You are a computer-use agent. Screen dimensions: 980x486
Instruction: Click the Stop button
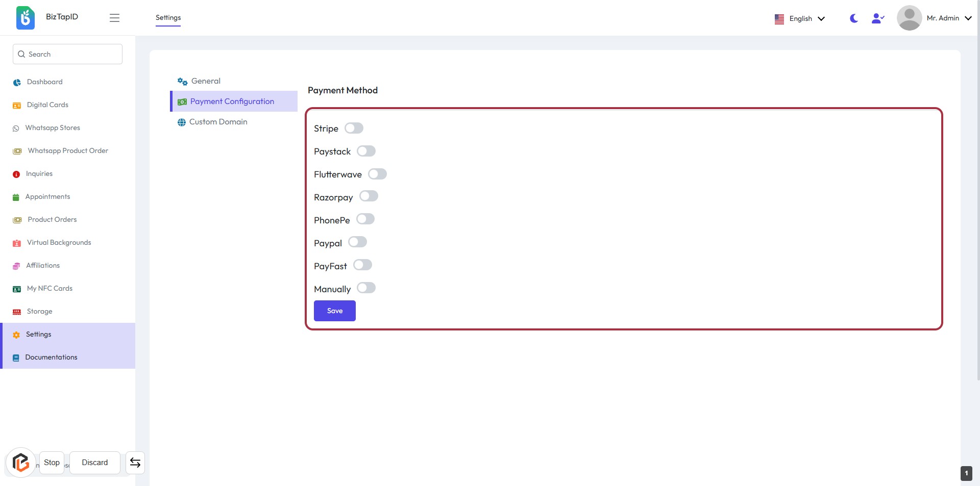click(x=52, y=463)
